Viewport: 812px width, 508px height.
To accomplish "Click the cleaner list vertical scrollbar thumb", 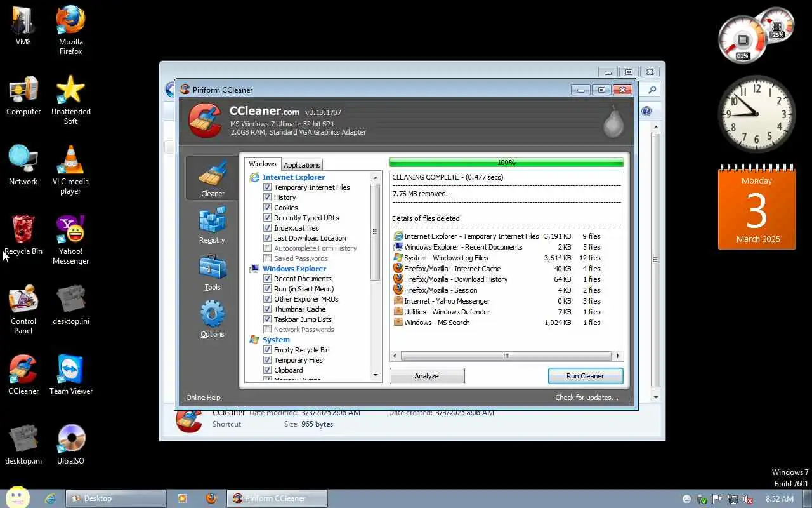I will pos(376,232).
